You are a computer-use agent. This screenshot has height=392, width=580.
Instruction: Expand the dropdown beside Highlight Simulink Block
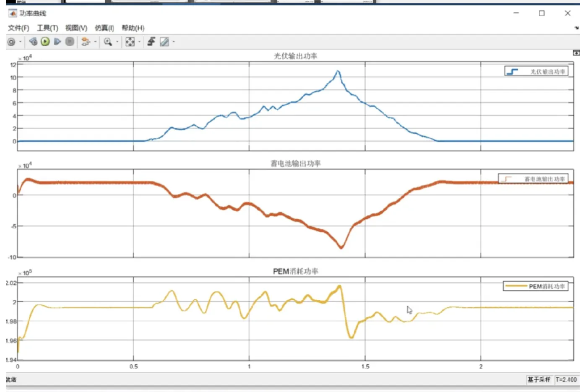95,42
